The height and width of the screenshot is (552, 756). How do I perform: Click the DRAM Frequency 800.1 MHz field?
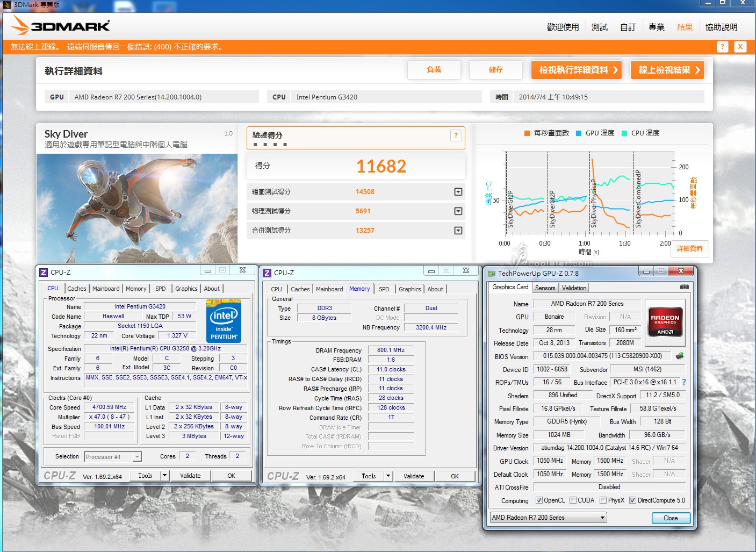391,350
